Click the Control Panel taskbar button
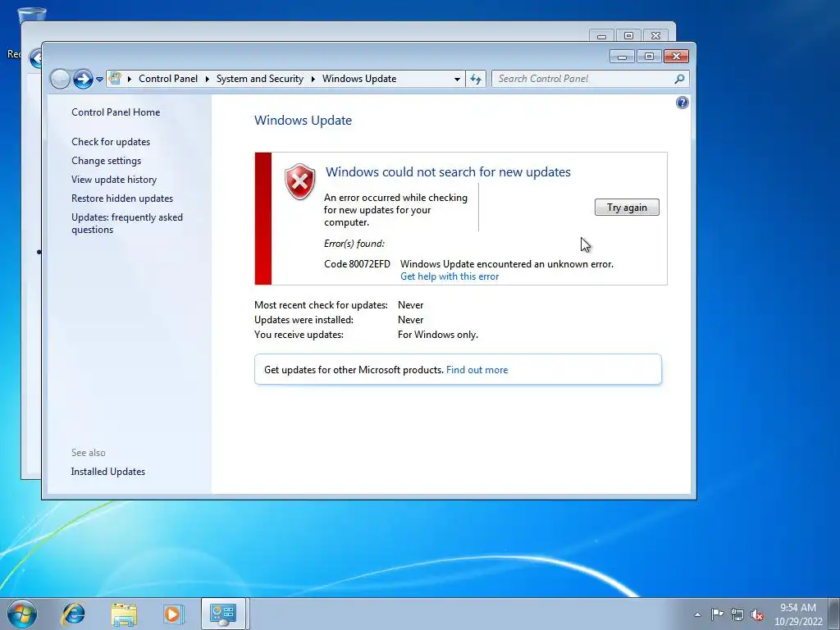The height and width of the screenshot is (630, 840). [x=223, y=614]
